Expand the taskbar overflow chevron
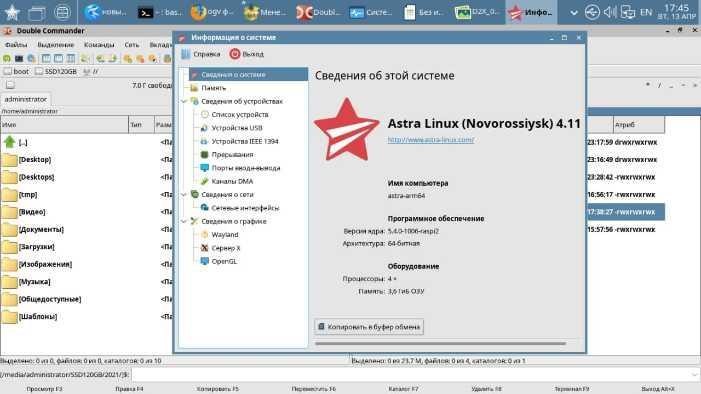 click(x=574, y=13)
